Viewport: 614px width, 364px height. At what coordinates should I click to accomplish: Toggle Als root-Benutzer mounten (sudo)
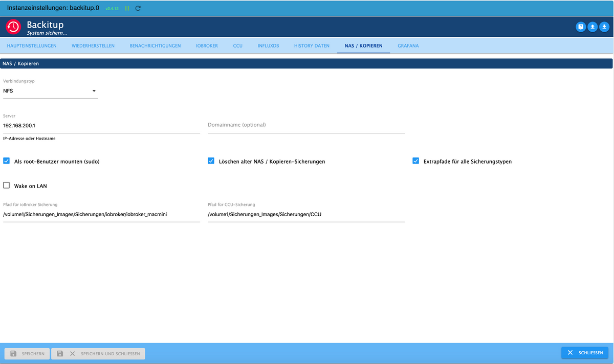[7, 161]
